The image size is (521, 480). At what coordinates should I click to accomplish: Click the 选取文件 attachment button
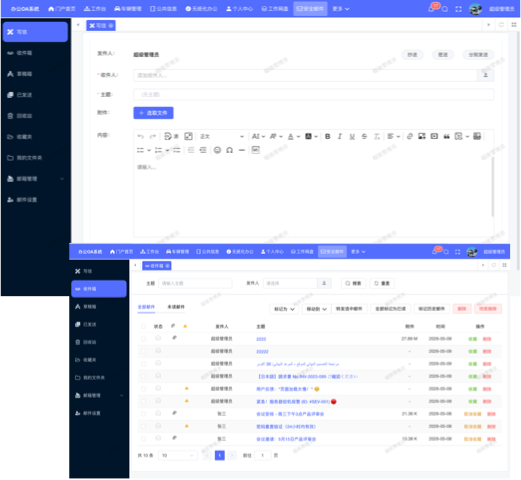click(153, 113)
